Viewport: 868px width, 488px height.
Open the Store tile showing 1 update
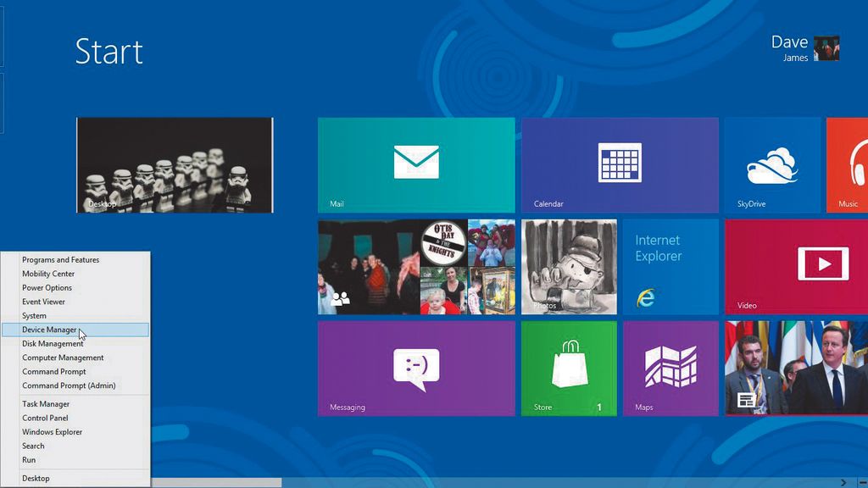pyautogui.click(x=569, y=368)
